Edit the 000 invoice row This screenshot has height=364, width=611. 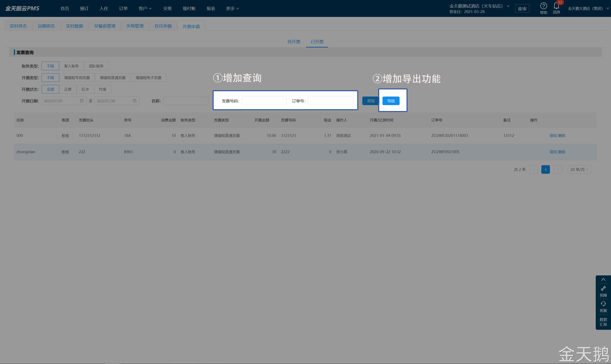point(553,135)
